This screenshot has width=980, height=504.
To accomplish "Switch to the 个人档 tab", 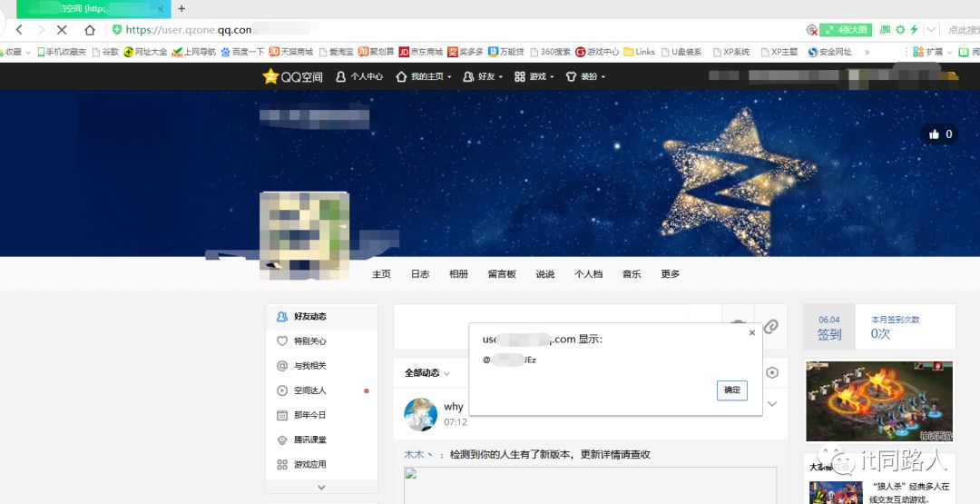I will coord(589,274).
